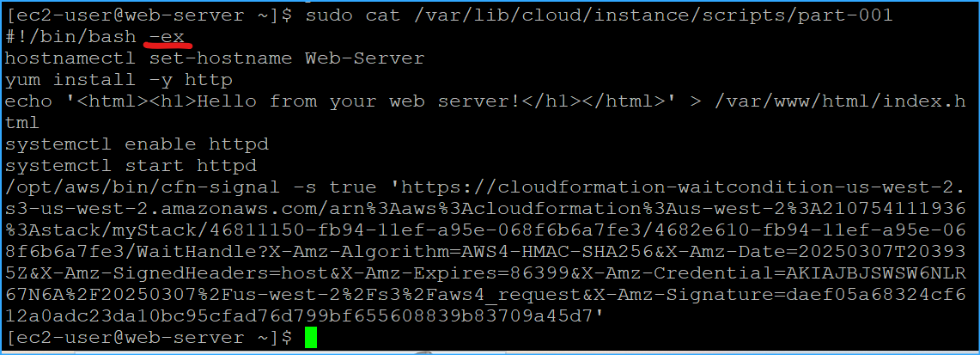980x355 pixels.
Task: Click the green terminal cursor block
Action: tap(310, 338)
